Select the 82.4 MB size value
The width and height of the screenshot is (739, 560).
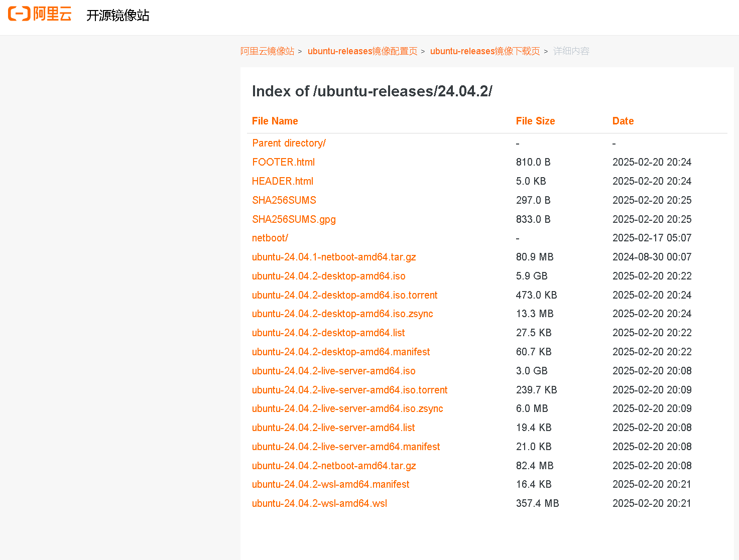point(535,466)
